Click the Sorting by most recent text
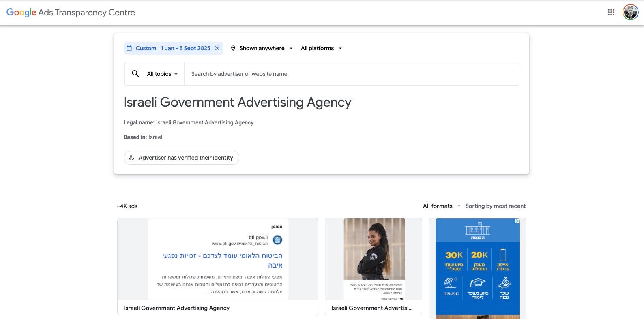Screen dimensions: 644x319 click(495, 206)
